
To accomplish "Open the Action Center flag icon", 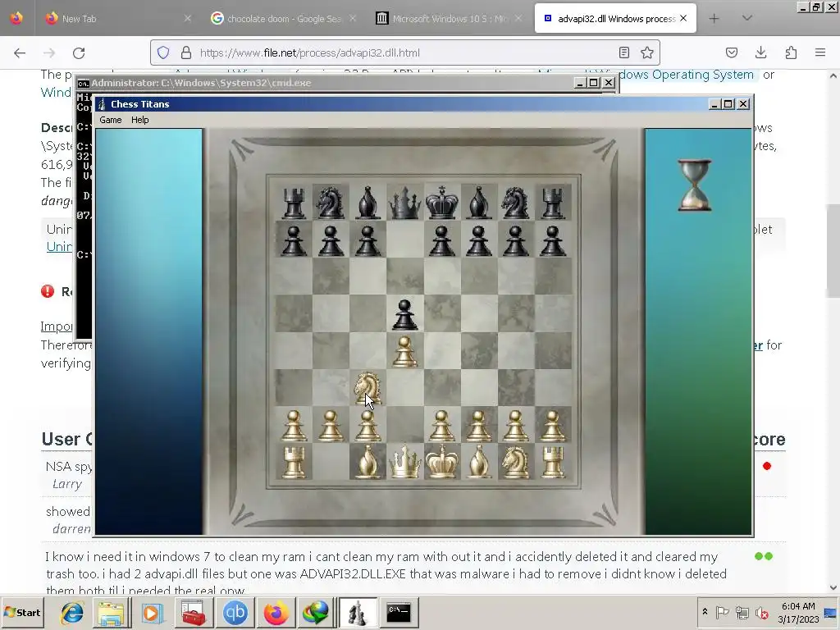I will click(x=722, y=612).
